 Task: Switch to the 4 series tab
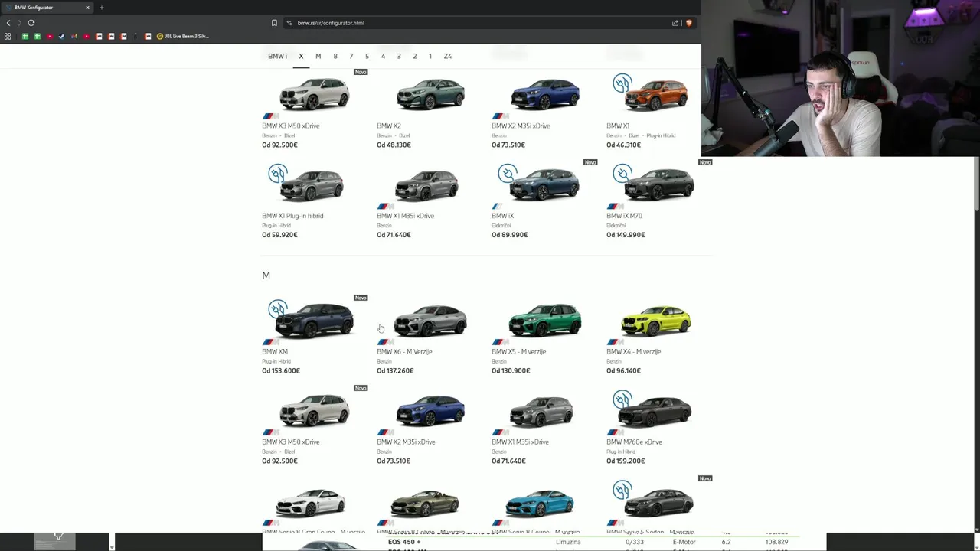tap(383, 56)
